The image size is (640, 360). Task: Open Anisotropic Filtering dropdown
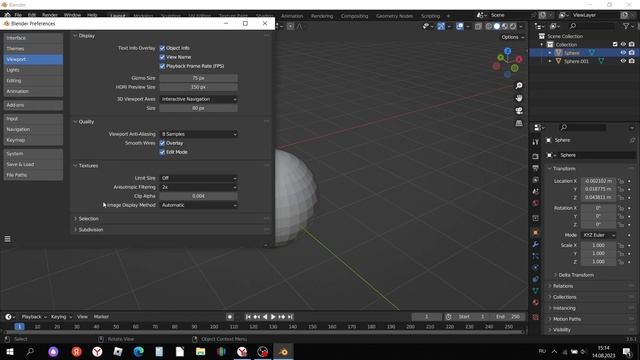point(198,187)
